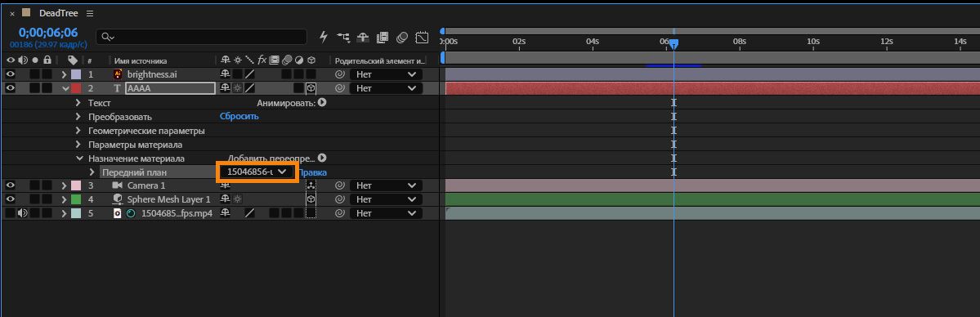Toggle collapse transformations on AAAA layer
Viewport: 980px width, 317px height.
point(237,88)
